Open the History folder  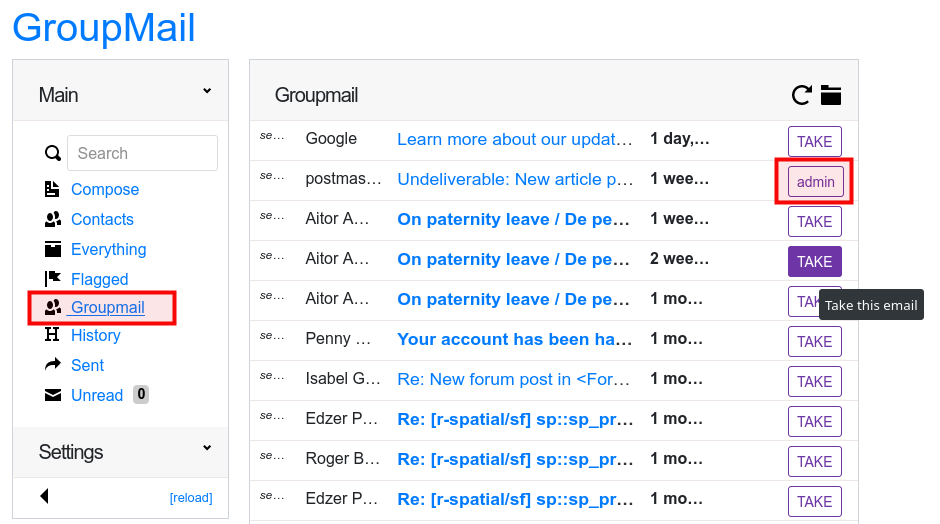[95, 335]
